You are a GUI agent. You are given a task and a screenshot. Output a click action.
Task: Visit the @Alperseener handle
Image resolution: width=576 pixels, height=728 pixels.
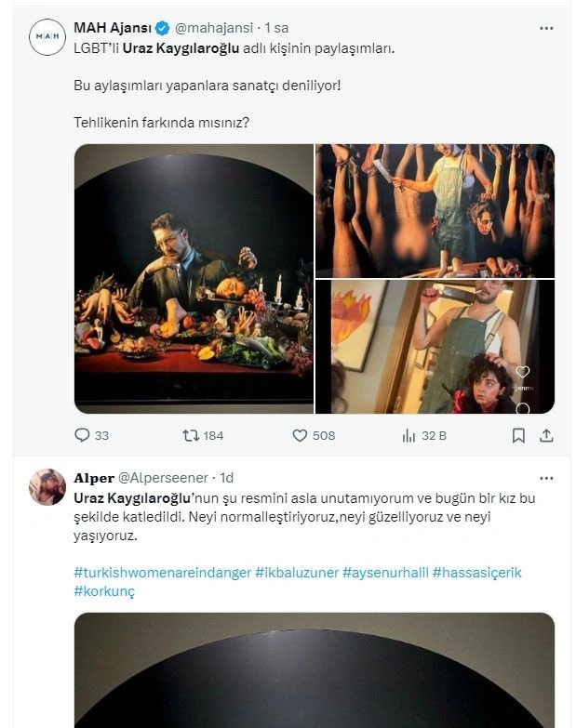pyautogui.click(x=164, y=478)
